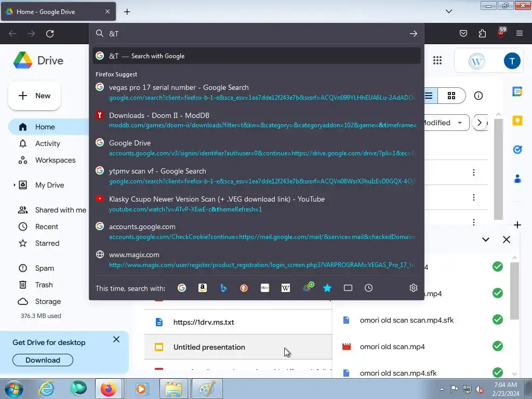Image resolution: width=532 pixels, height=399 pixels.
Task: Add Google Drive search engine icon
Action: click(308, 287)
